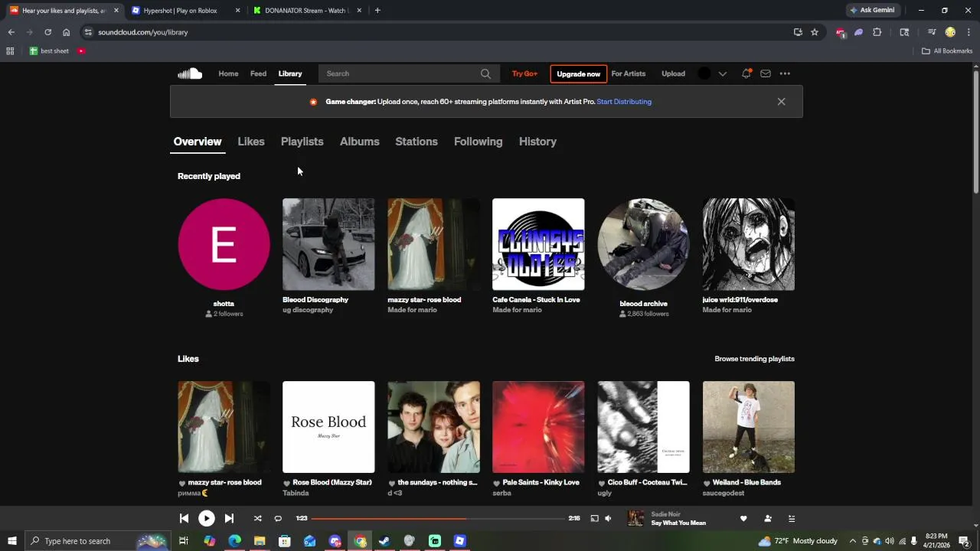980x551 pixels.
Task: Switch to the Likes tab
Action: click(x=251, y=142)
